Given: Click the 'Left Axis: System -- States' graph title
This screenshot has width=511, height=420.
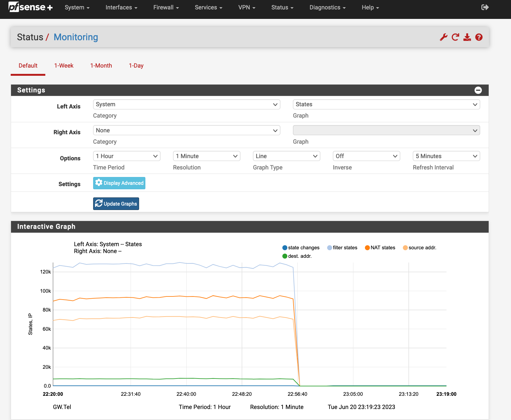Looking at the screenshot, I should pos(108,244).
